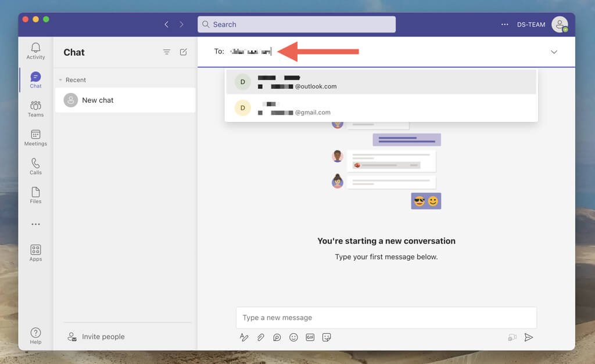595x364 pixels.
Task: Click the video clip message icon
Action: click(x=512, y=337)
